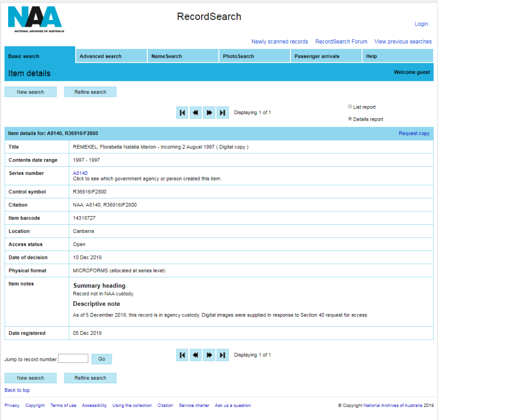The image size is (522, 420).
Task: Jump to last record in bottom navigation
Action: pos(222,355)
